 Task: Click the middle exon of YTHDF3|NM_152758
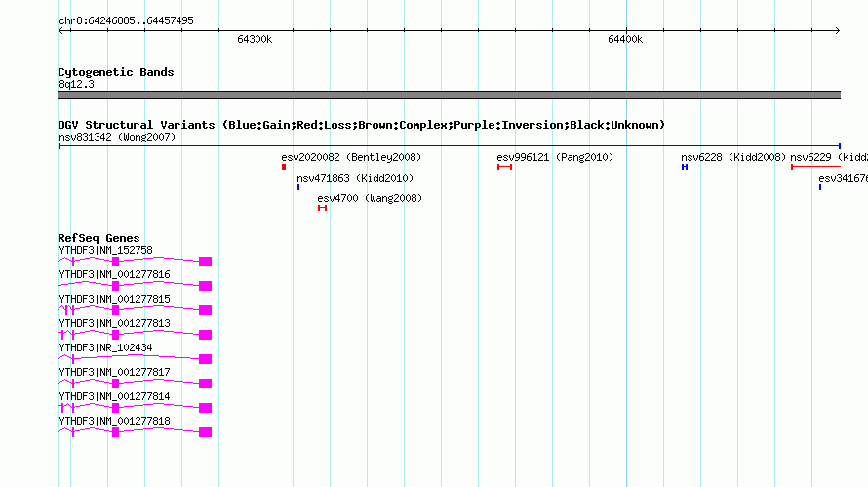pyautogui.click(x=115, y=262)
